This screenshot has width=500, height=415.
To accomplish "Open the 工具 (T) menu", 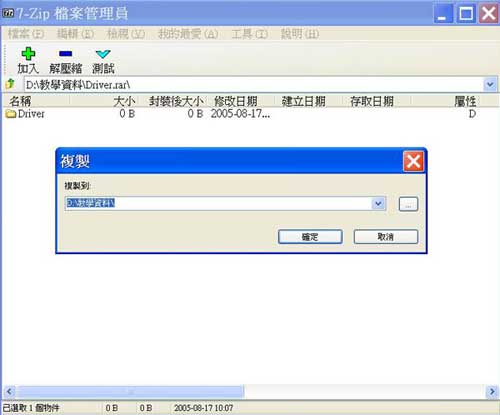I will [x=250, y=34].
